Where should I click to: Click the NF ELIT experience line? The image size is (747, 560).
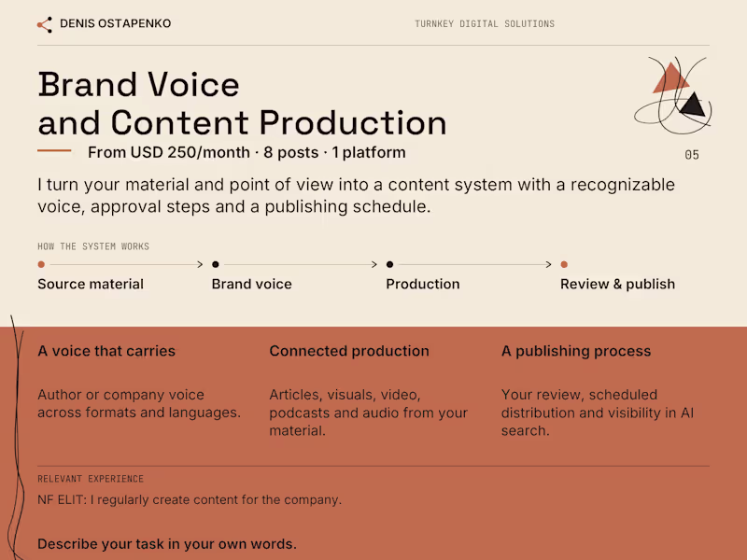coord(190,499)
